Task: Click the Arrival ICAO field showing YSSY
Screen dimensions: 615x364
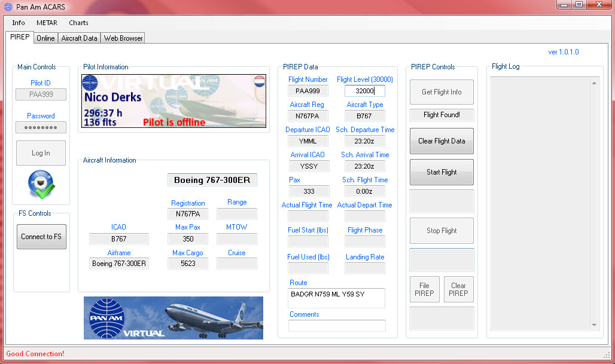Action: 309,166
